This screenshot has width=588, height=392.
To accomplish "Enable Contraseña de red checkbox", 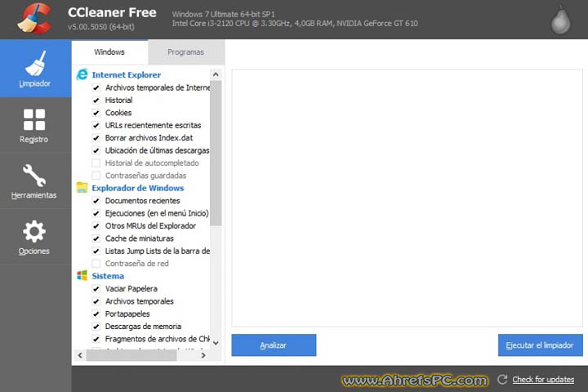I will [96, 263].
